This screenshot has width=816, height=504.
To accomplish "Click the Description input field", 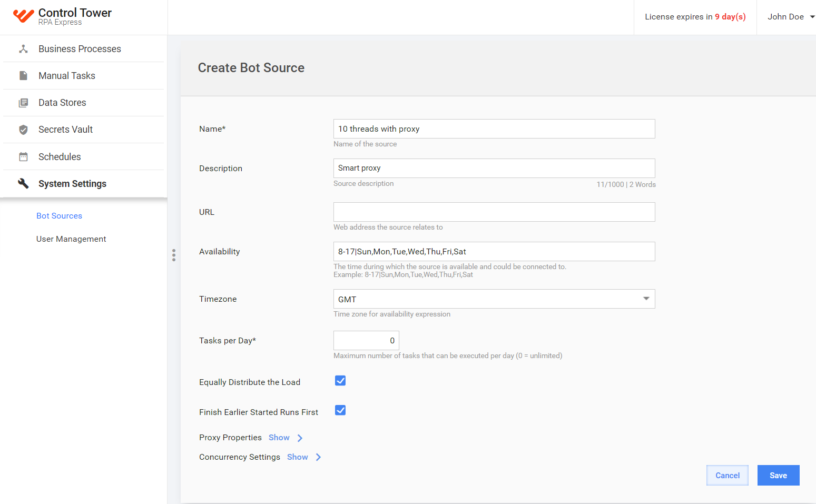I will 494,169.
